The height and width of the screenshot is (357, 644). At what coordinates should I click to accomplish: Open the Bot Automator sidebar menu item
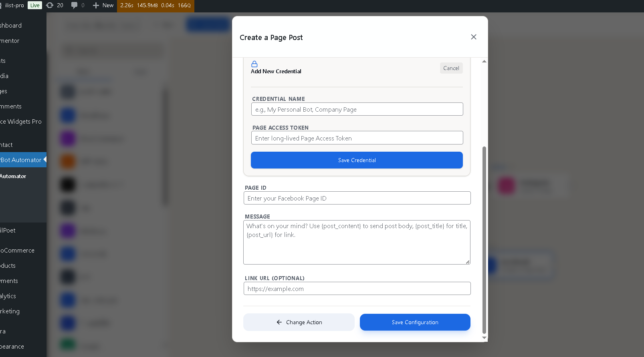coord(21,160)
